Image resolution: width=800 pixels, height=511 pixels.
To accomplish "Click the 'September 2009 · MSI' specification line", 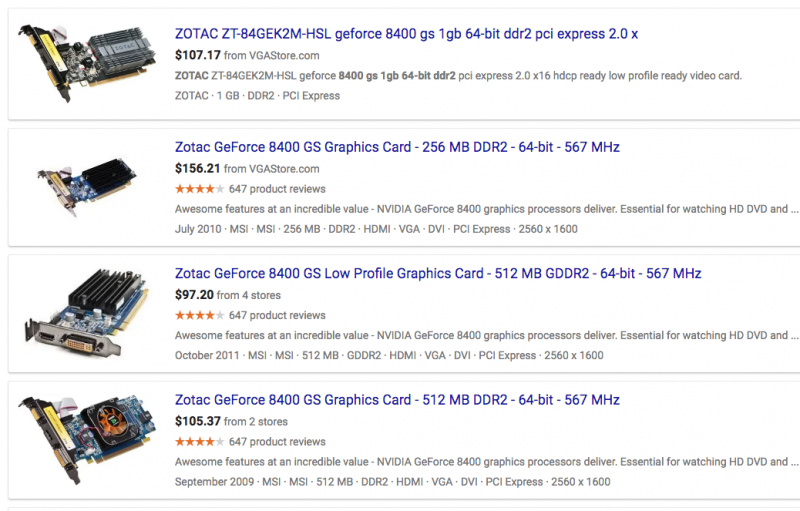I will point(392,482).
